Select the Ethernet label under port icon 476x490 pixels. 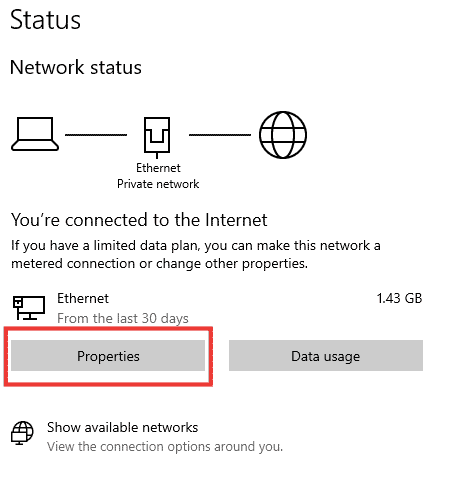(x=158, y=168)
